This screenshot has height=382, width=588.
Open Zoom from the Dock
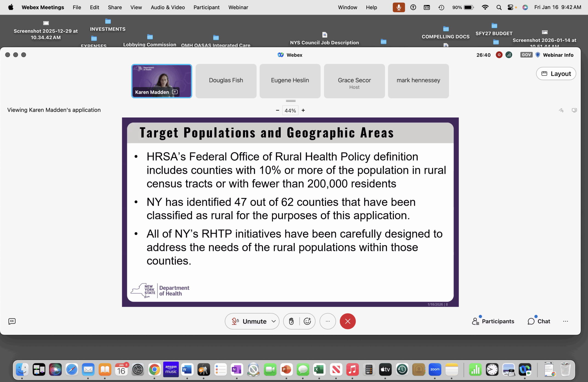tap(435, 369)
